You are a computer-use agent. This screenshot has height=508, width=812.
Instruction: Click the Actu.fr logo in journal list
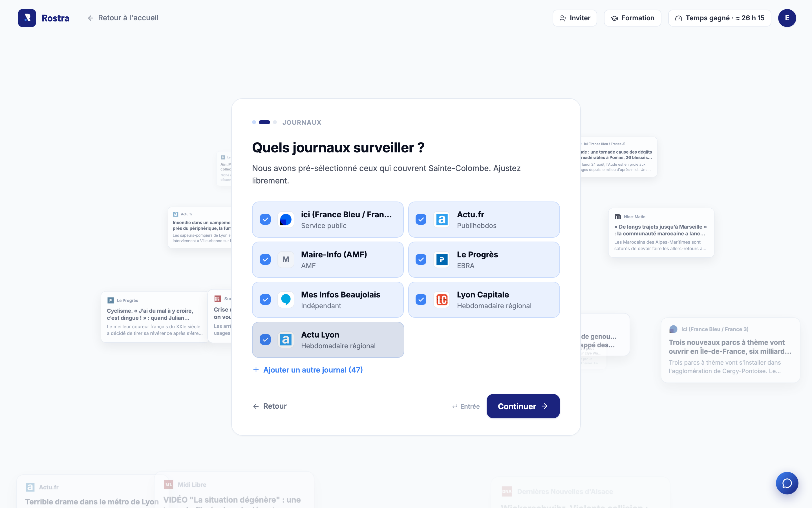[442, 220]
